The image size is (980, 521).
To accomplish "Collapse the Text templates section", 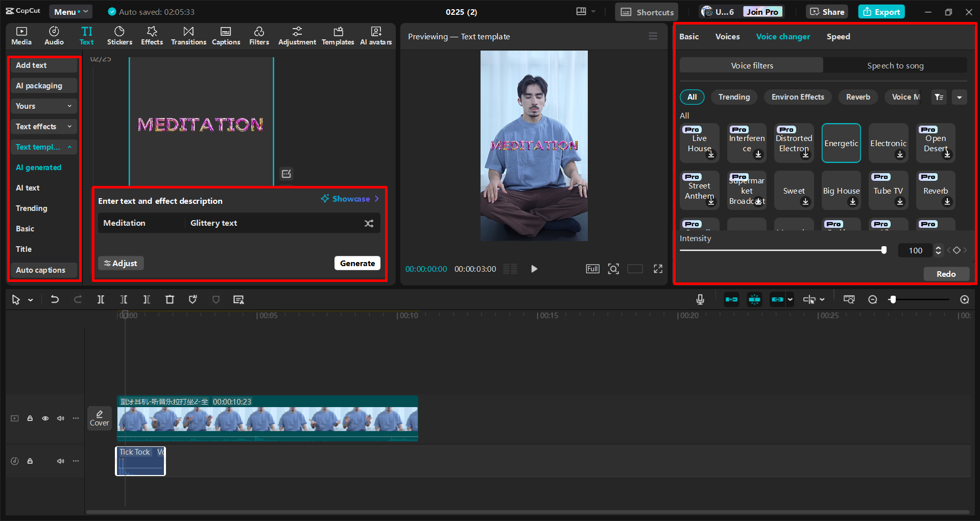I will (43, 147).
